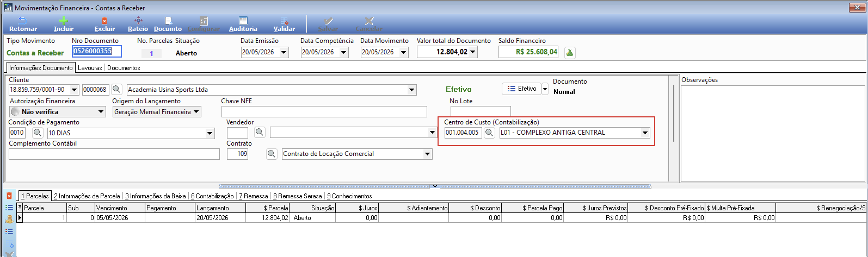Click the Efetivo list button
868x257 pixels.
(x=521, y=89)
